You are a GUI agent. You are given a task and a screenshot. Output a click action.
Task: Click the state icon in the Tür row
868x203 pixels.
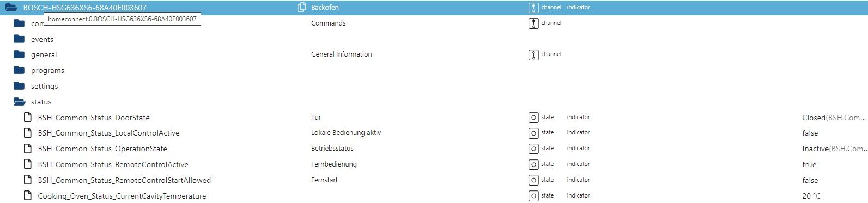533,118
